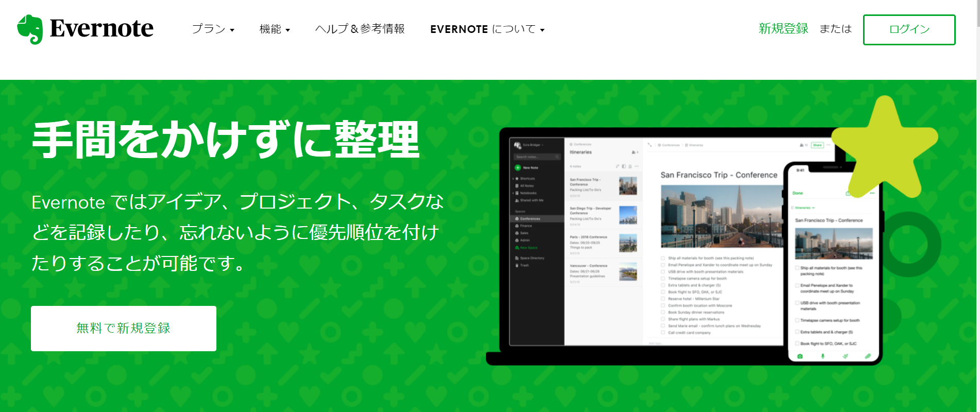
Task: Tick 'Timelapse camera setup' checkbox on phone
Action: (797, 320)
